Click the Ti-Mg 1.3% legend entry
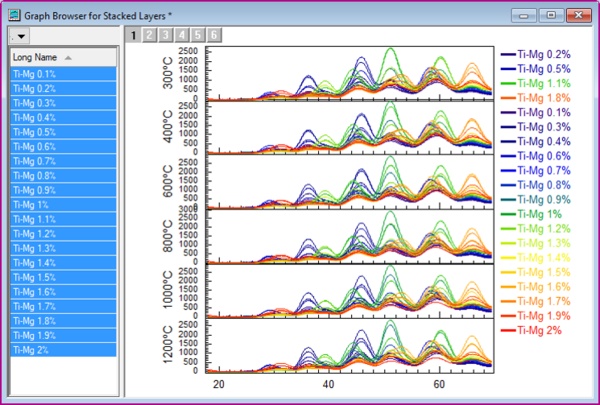The image size is (600, 405). tap(536, 243)
